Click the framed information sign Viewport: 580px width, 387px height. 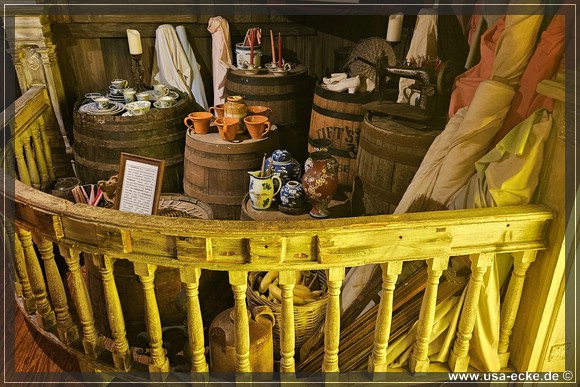[139, 184]
